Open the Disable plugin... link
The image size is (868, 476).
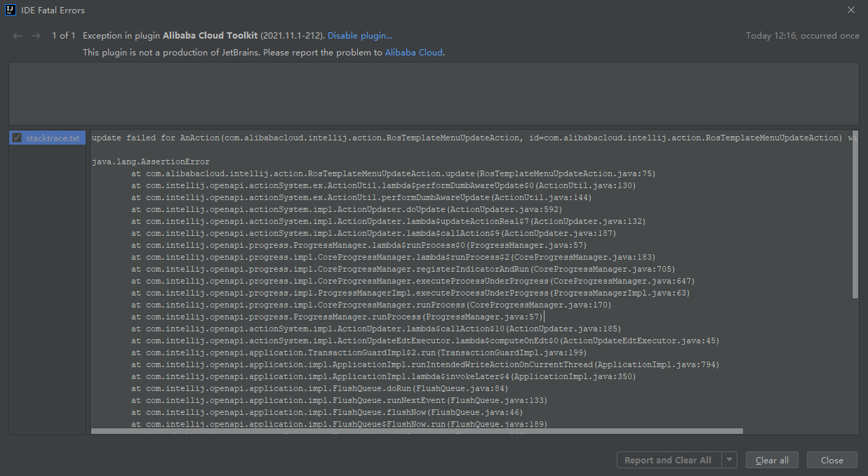pos(360,36)
